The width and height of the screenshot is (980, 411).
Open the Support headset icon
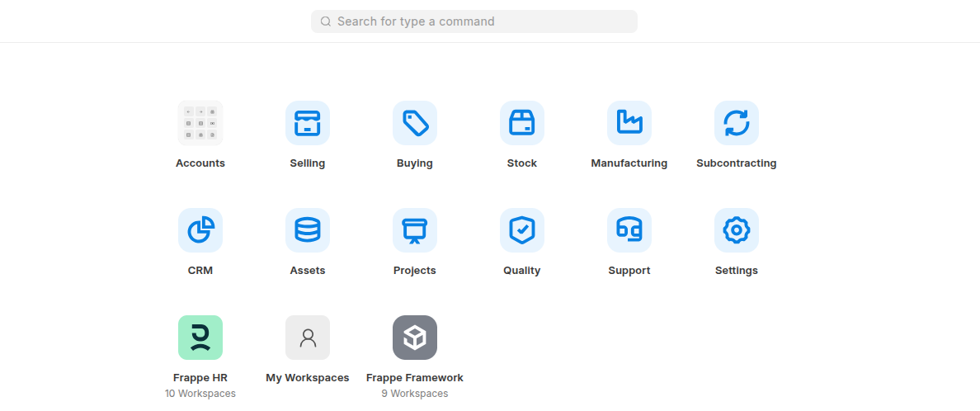pyautogui.click(x=629, y=230)
